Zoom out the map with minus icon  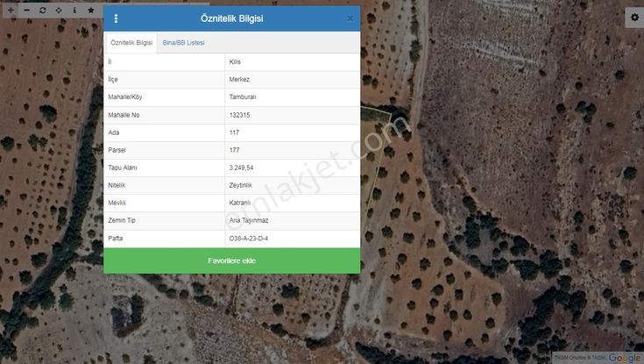26,10
